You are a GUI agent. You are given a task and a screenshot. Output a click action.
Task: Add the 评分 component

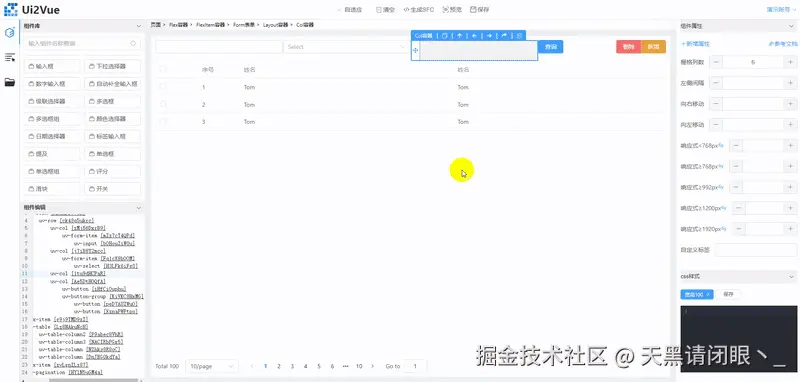(x=112, y=171)
